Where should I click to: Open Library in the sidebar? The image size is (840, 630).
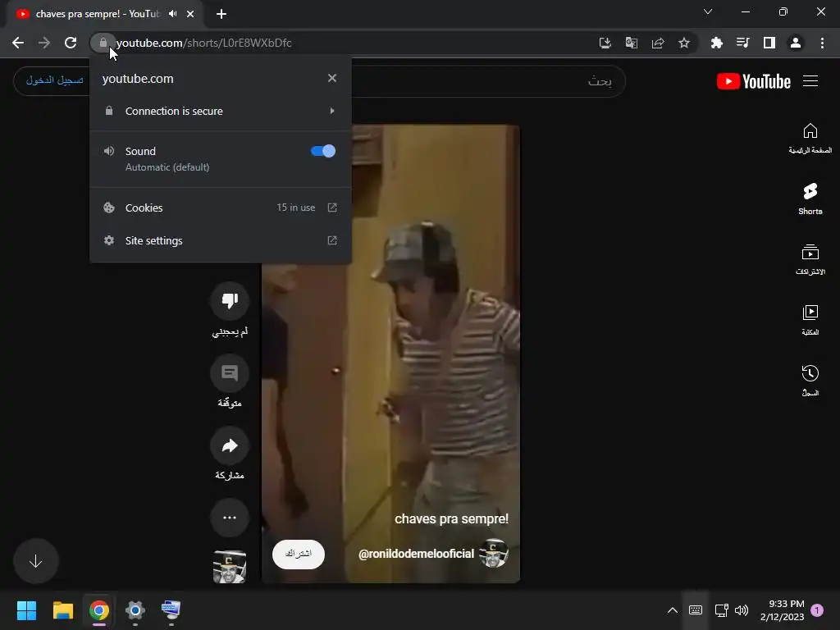(x=810, y=321)
